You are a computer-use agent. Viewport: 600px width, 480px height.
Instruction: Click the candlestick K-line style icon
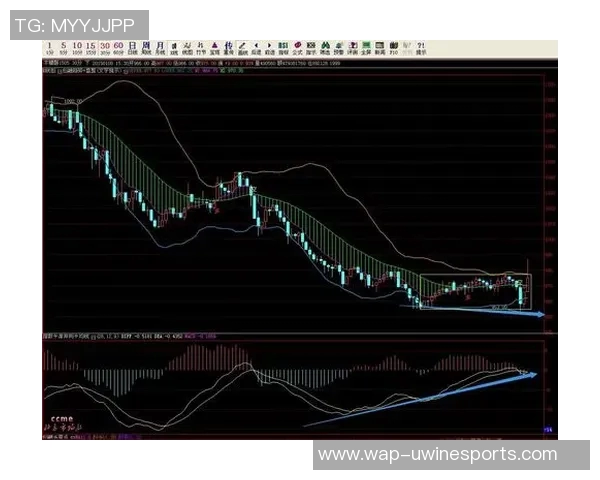(x=174, y=48)
